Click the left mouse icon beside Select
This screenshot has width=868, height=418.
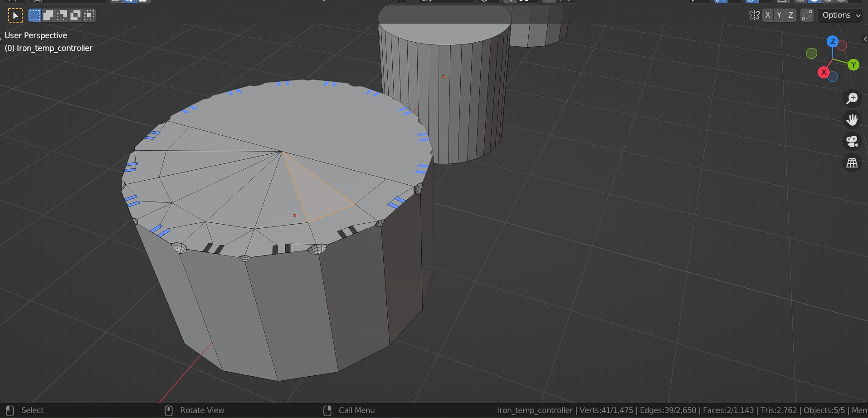[10, 410]
